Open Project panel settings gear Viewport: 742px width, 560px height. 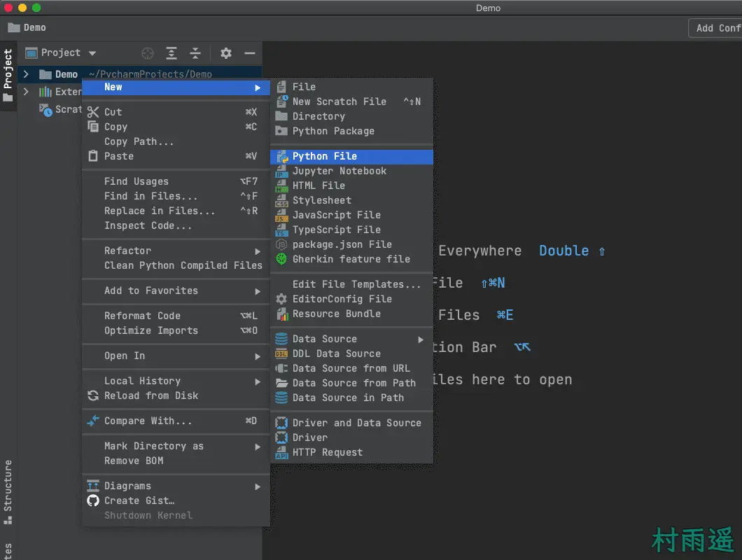click(x=225, y=53)
